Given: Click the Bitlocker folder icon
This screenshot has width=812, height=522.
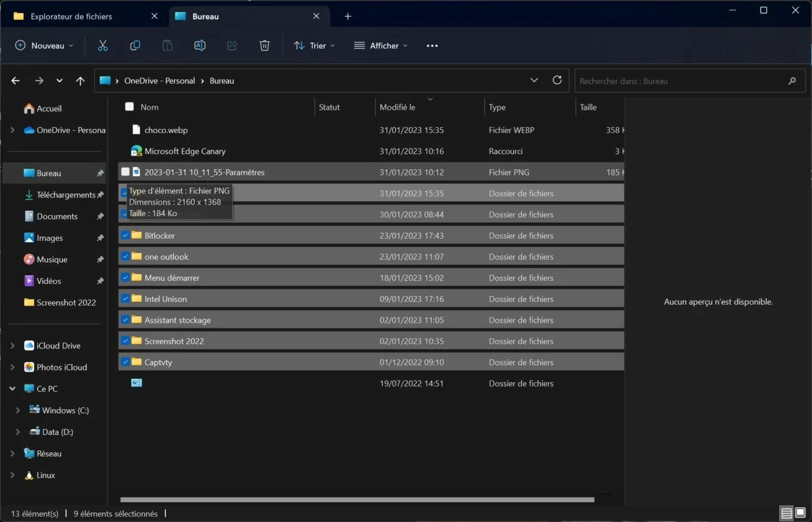Looking at the screenshot, I should pyautogui.click(x=136, y=235).
